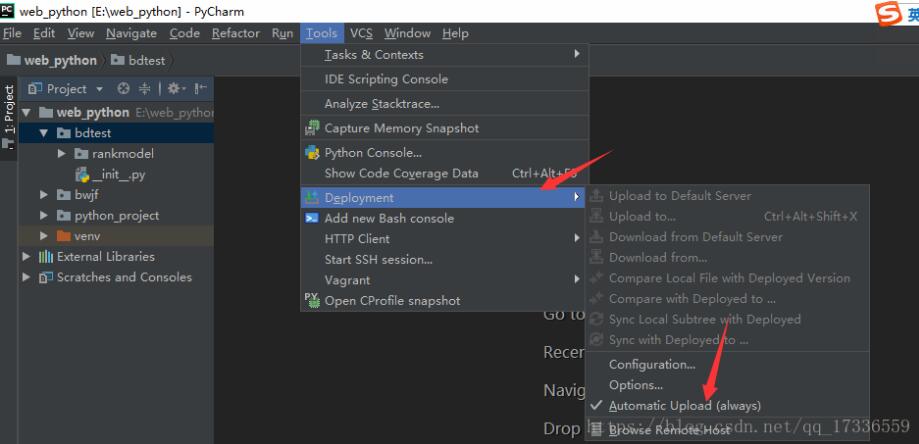This screenshot has height=444, width=919.
Task: Expand the rankmodel folder
Action: [x=62, y=154]
